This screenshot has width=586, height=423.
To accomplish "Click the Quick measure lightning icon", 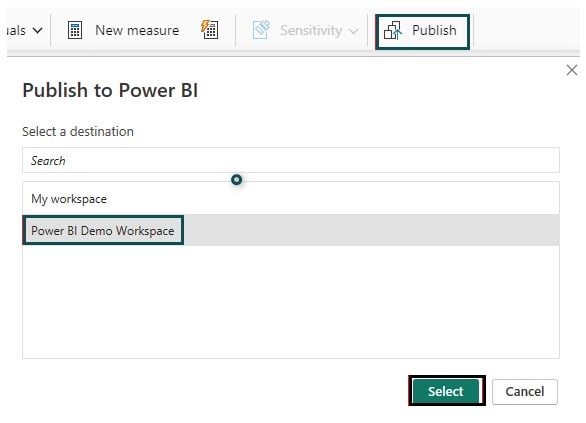I will click(x=210, y=30).
